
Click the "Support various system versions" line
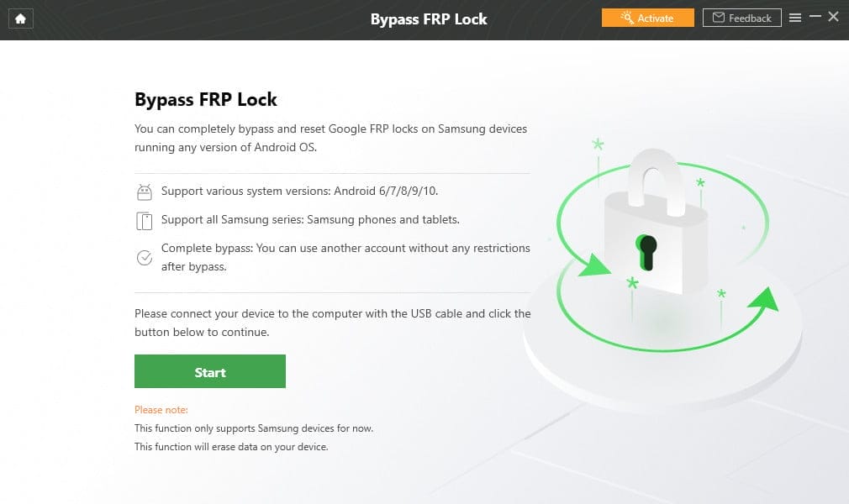299,191
